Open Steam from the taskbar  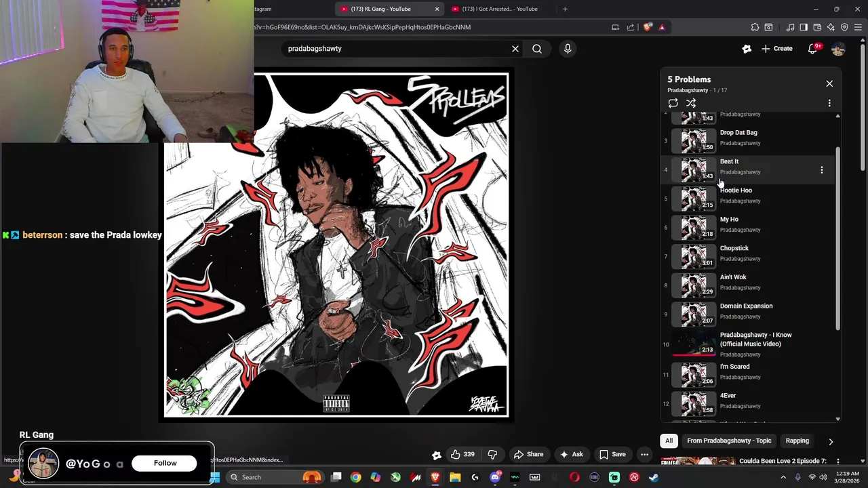tap(654, 477)
